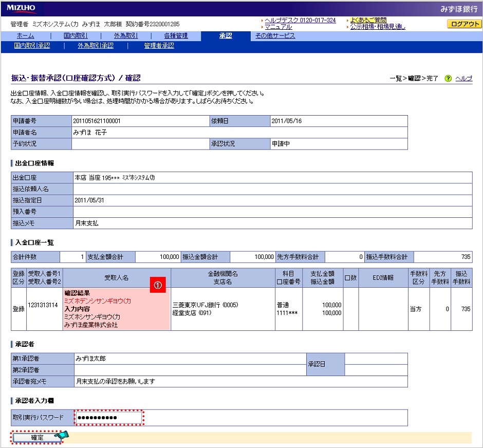Click request date 2011/05/16
483x448 pixels.
pos(286,121)
